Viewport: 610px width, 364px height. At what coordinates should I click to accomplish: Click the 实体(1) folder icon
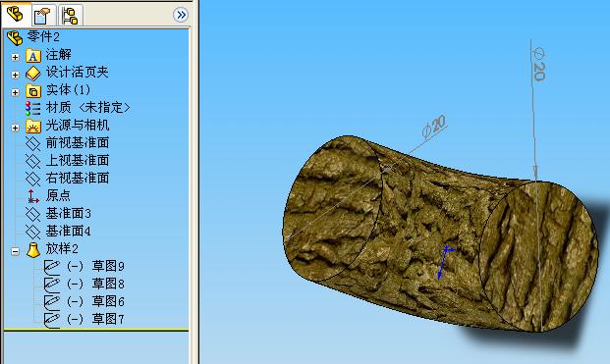click(33, 91)
